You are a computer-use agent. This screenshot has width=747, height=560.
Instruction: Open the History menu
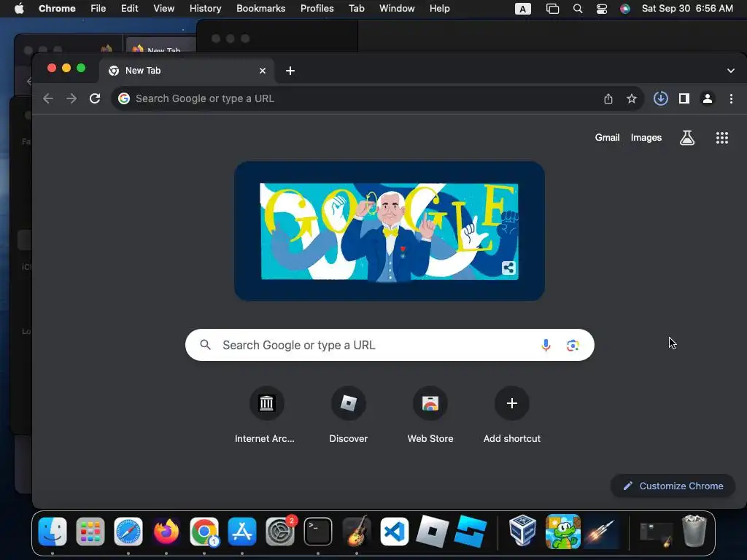205,9
